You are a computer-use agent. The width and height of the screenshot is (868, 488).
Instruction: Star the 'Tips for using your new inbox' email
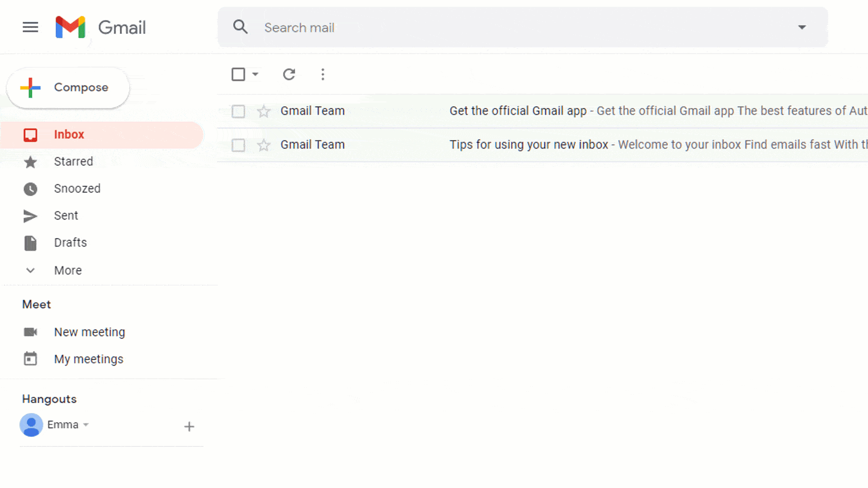(x=264, y=145)
